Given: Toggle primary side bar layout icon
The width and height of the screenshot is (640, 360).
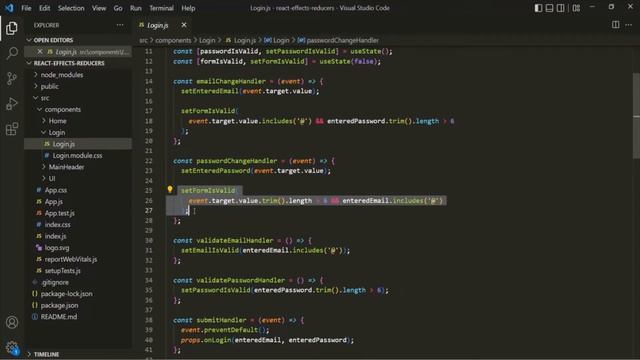Looking at the screenshot, I should click(538, 8).
